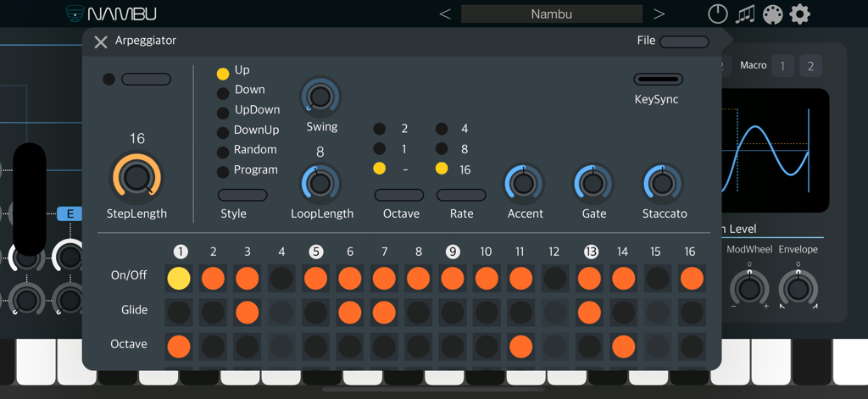Open the settings gear icon
The width and height of the screenshot is (868, 399).
pos(799,14)
